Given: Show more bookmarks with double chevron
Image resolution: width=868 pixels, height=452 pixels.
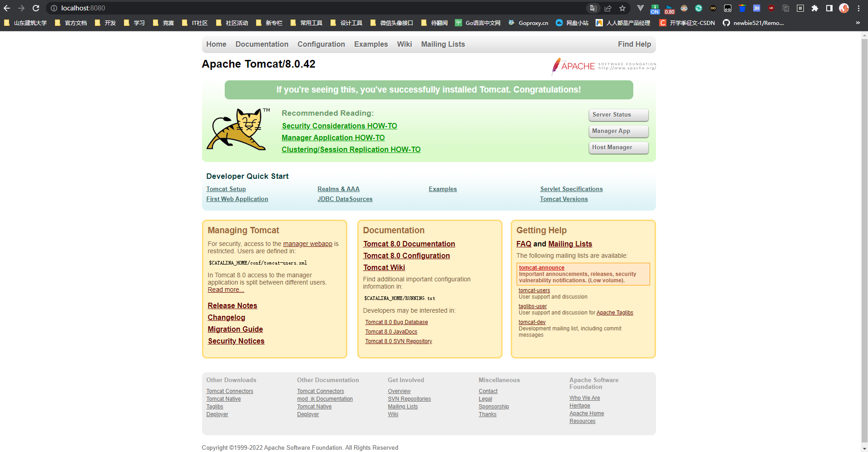Looking at the screenshot, I should (x=858, y=23).
